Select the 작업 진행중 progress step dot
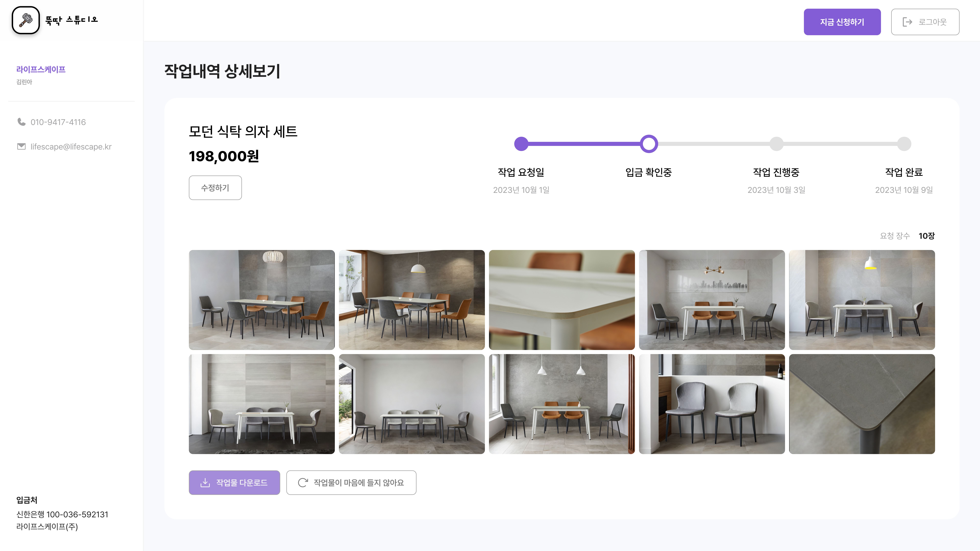 [776, 144]
